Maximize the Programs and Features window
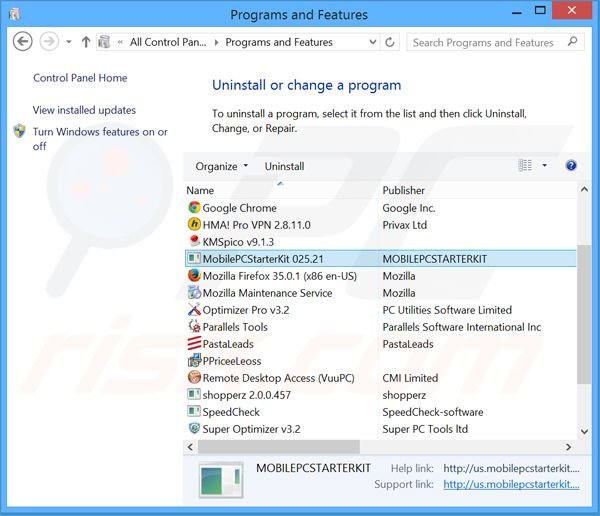This screenshot has width=600, height=516. tap(540, 11)
